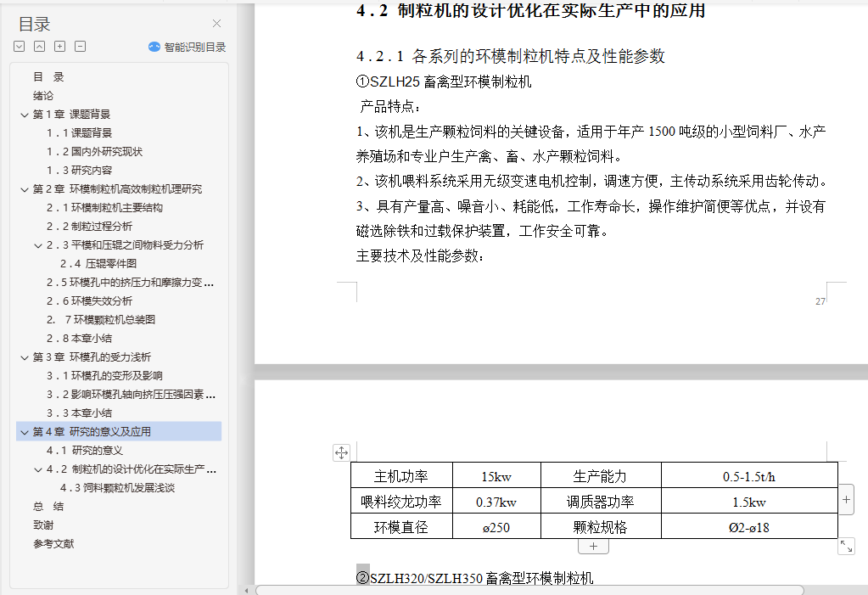Open 3.1 环模孔的变形及影响 entry
The height and width of the screenshot is (595, 868).
[104, 376]
